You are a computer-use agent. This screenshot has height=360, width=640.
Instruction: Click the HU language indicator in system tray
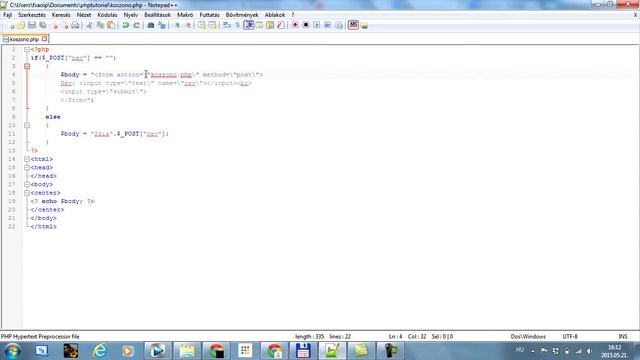[x=520, y=350]
